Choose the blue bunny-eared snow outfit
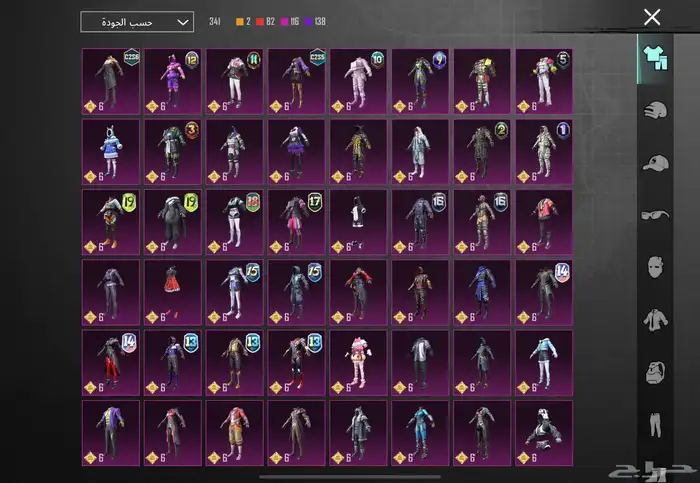The height and width of the screenshot is (483, 700). point(110,152)
